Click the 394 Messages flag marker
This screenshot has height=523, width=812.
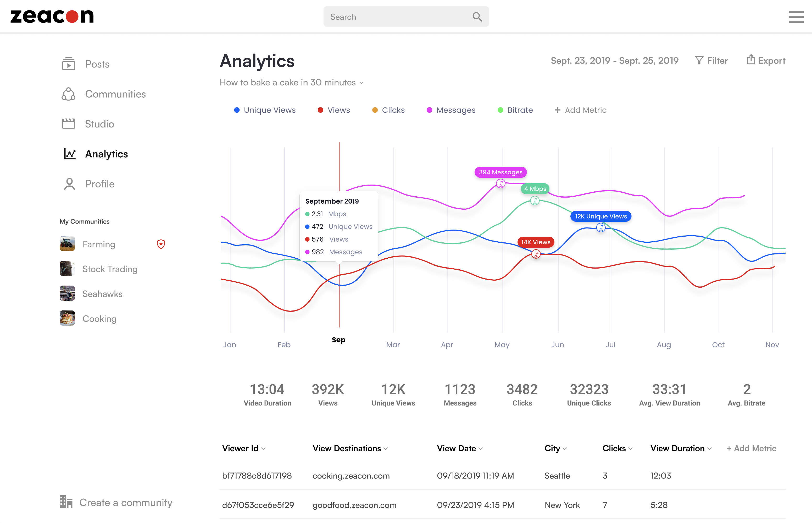pyautogui.click(x=500, y=184)
